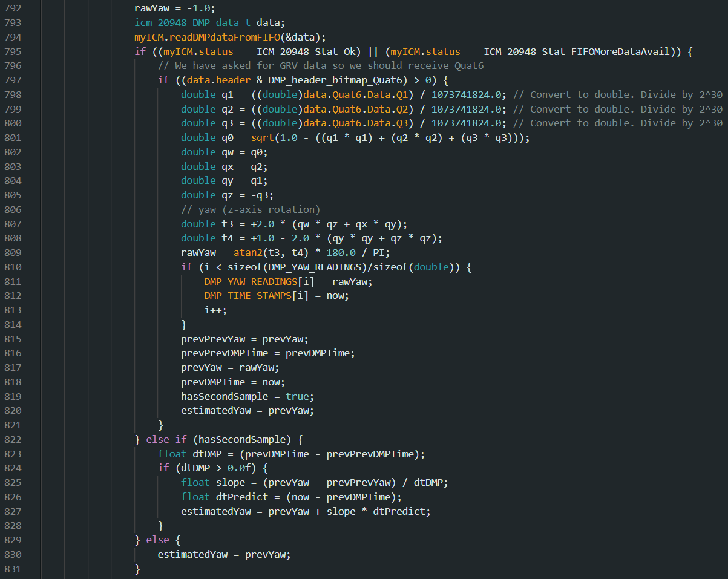The height and width of the screenshot is (579, 728).
Task: Click line number 822 in the gutter
Action: tap(13, 439)
